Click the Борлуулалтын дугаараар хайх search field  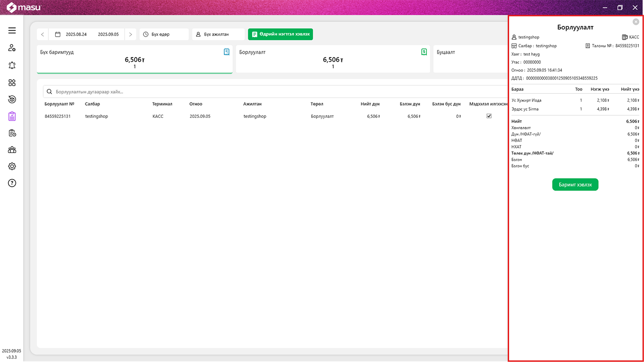click(273, 92)
